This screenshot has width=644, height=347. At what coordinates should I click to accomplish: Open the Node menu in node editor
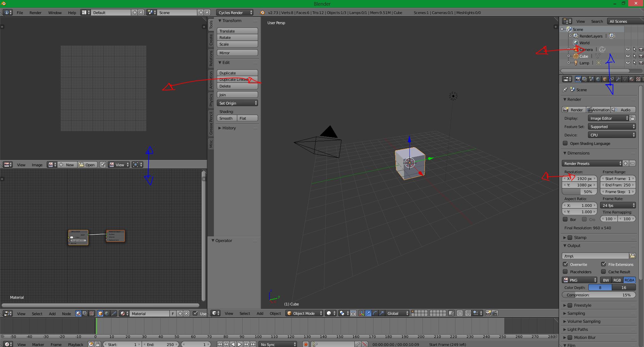point(66,313)
